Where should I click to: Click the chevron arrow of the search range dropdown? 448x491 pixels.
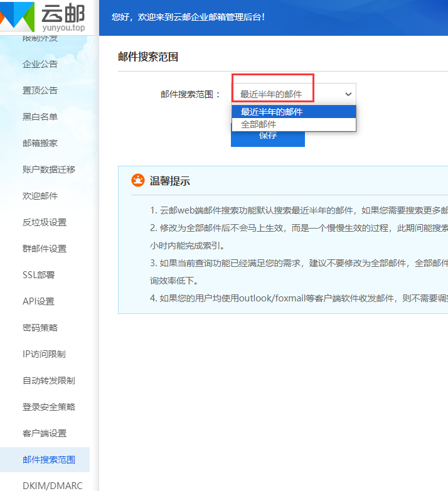point(348,94)
